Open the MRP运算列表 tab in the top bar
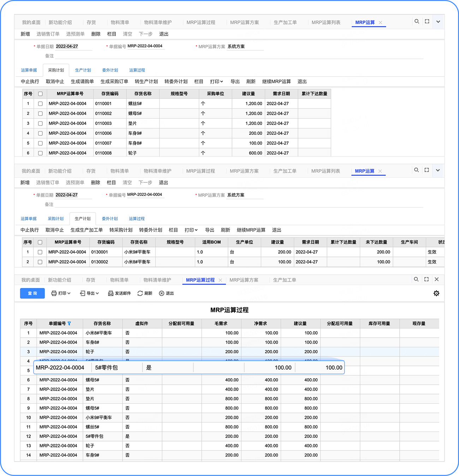The image size is (459, 476). (326, 22)
